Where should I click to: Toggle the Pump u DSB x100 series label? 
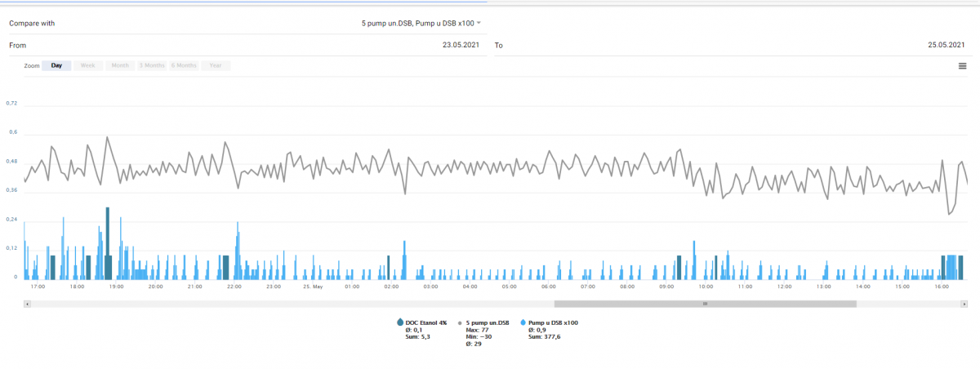click(554, 322)
